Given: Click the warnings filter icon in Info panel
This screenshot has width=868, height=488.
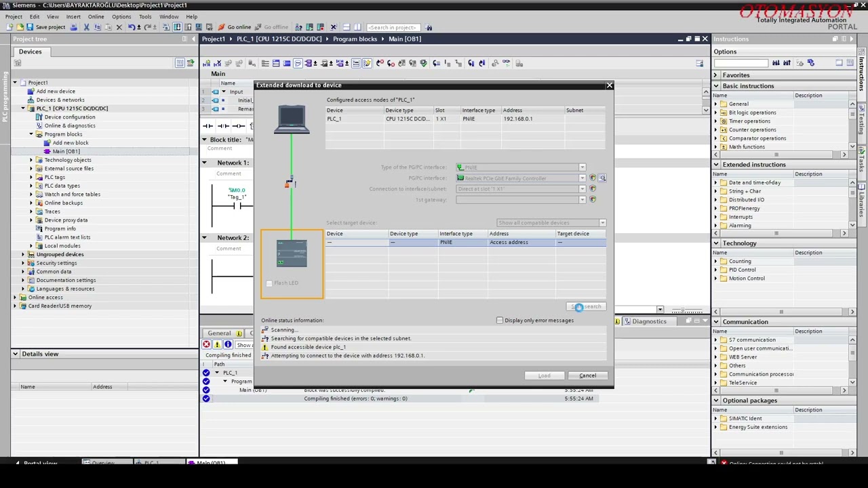Looking at the screenshot, I should tap(217, 344).
